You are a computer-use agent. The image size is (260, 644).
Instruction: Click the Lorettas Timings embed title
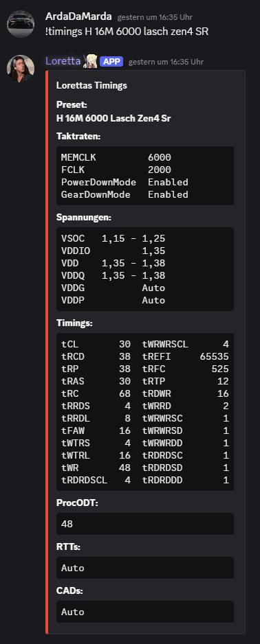91,85
